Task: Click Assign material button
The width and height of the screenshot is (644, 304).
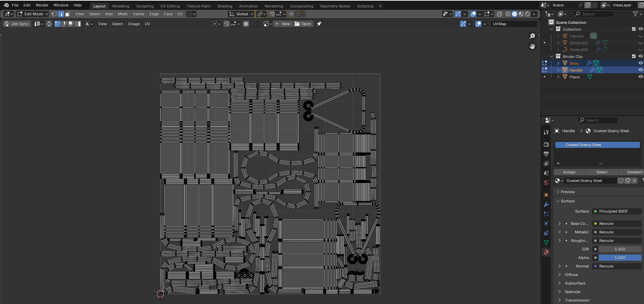Action: point(569,172)
